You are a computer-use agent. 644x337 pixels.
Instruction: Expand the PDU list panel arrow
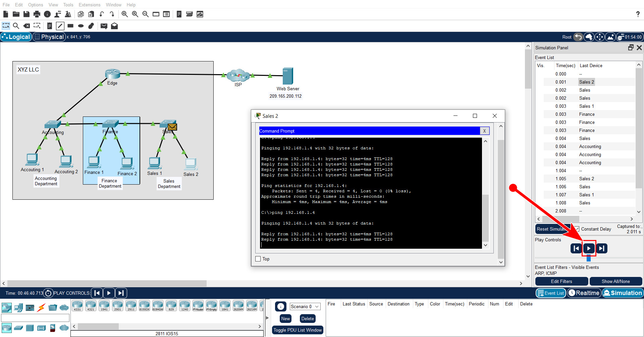click(267, 318)
